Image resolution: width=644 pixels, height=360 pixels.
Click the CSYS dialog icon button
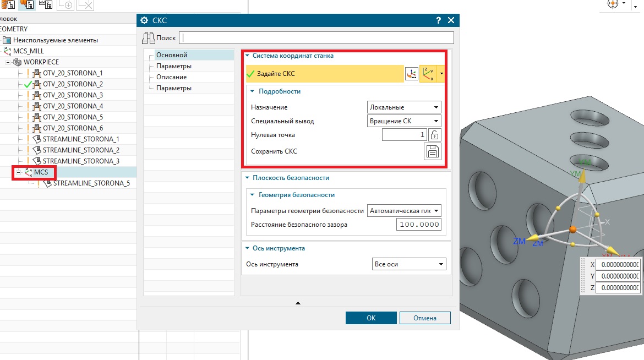pos(411,74)
